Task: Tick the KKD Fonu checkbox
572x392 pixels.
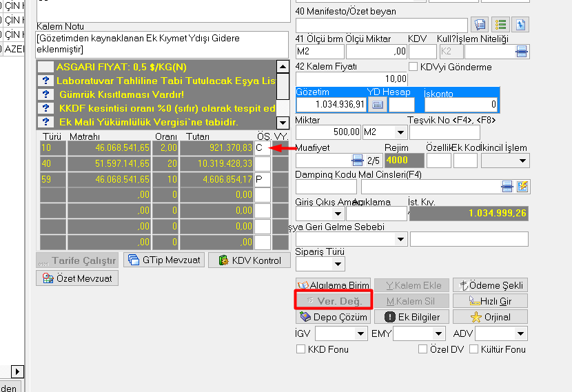Action: [300, 349]
